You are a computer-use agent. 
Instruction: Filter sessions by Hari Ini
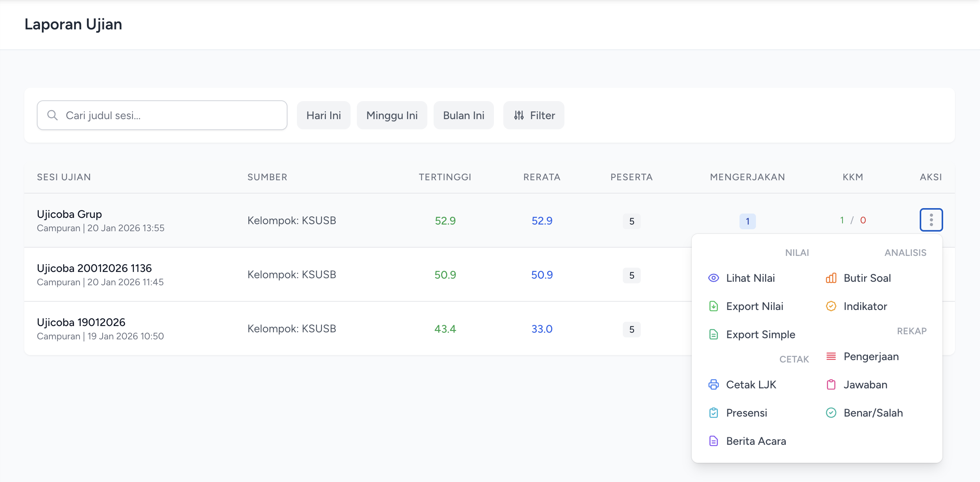324,115
